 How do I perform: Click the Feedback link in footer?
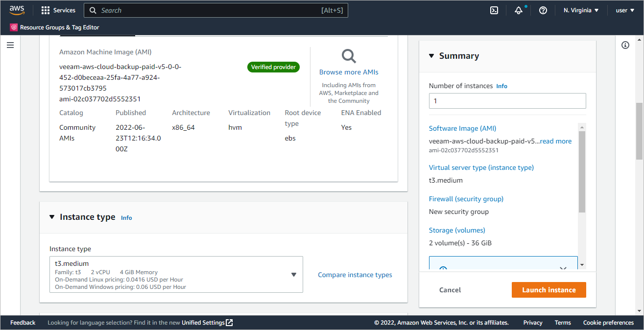tap(23, 323)
